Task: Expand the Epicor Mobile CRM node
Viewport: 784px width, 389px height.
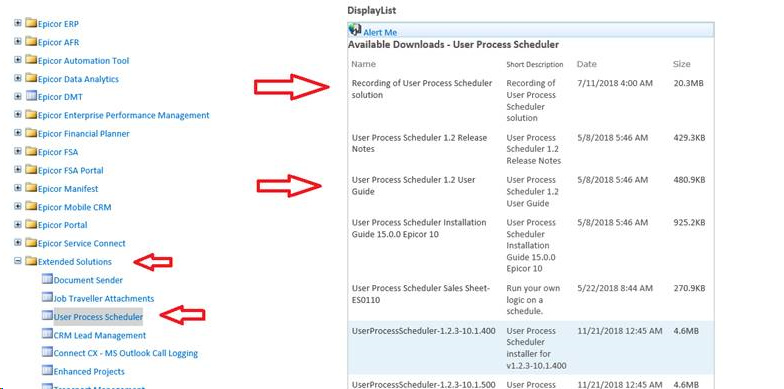Action: pyautogui.click(x=18, y=206)
